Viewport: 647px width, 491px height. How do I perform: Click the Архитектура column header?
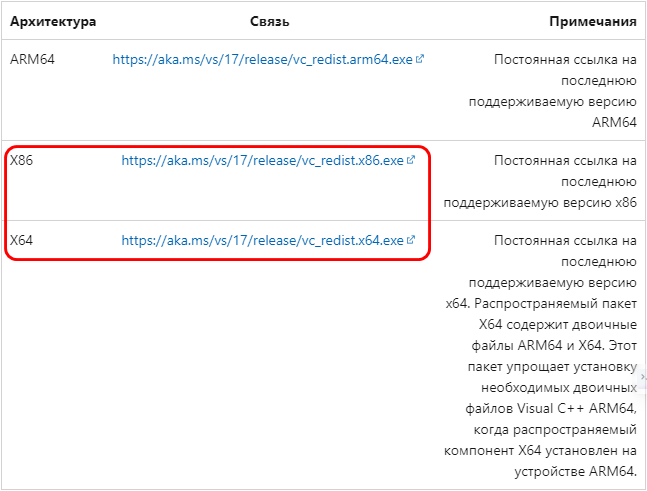(x=53, y=21)
